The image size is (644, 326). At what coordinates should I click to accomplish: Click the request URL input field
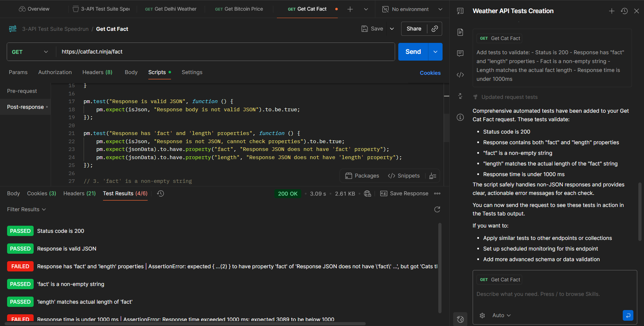tap(225, 52)
